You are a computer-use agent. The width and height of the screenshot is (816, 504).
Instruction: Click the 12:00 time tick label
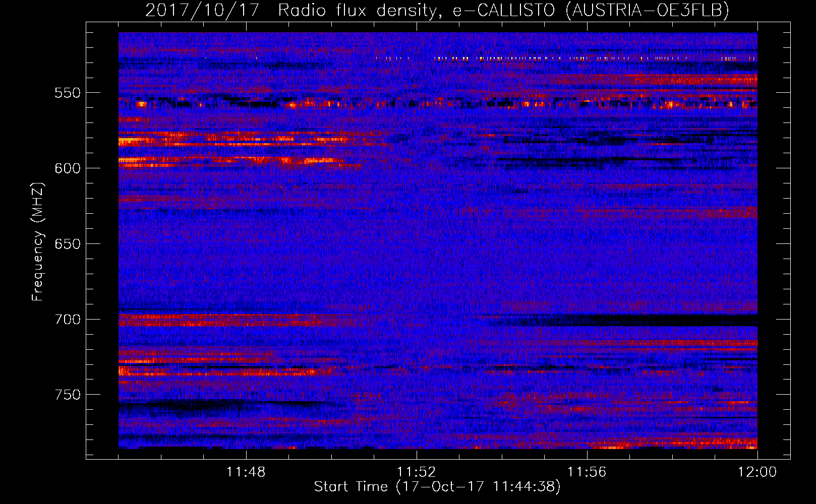(757, 472)
